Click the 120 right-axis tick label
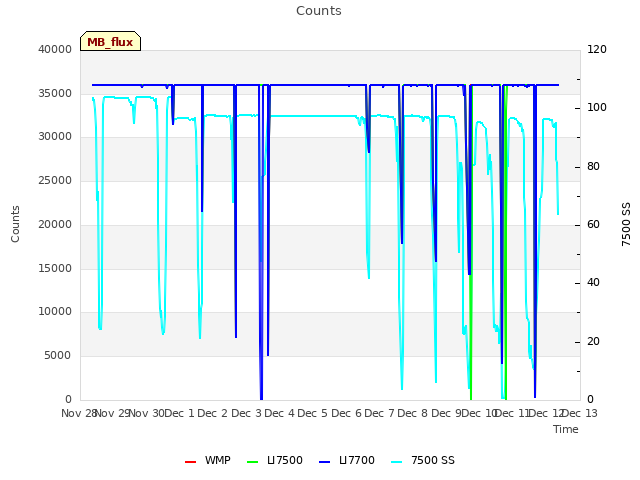 [597, 49]
